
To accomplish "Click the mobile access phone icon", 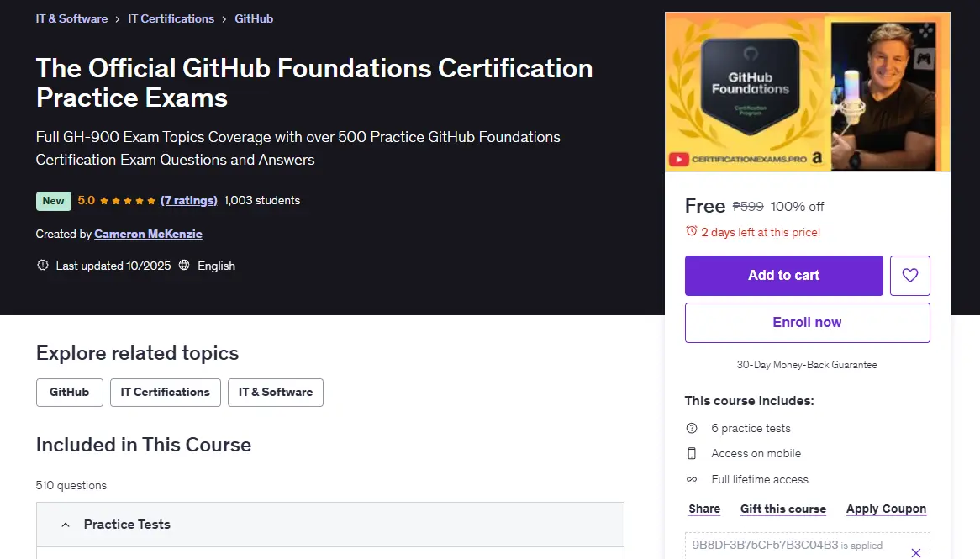I will [x=691, y=453].
